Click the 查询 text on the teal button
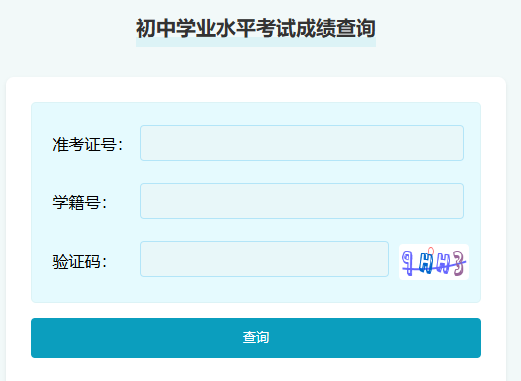 [x=256, y=337]
